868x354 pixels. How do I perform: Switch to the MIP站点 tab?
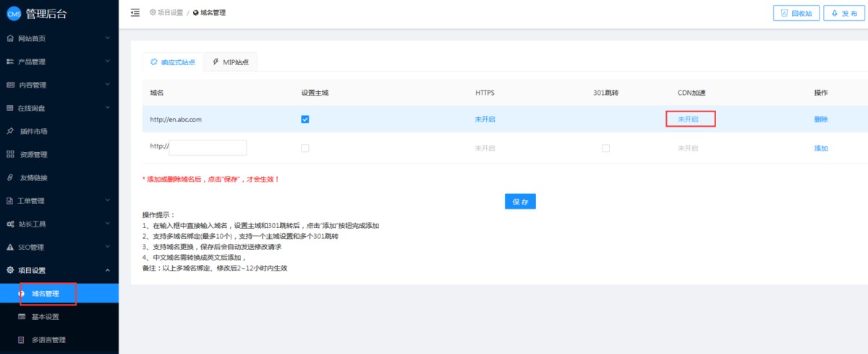[230, 62]
